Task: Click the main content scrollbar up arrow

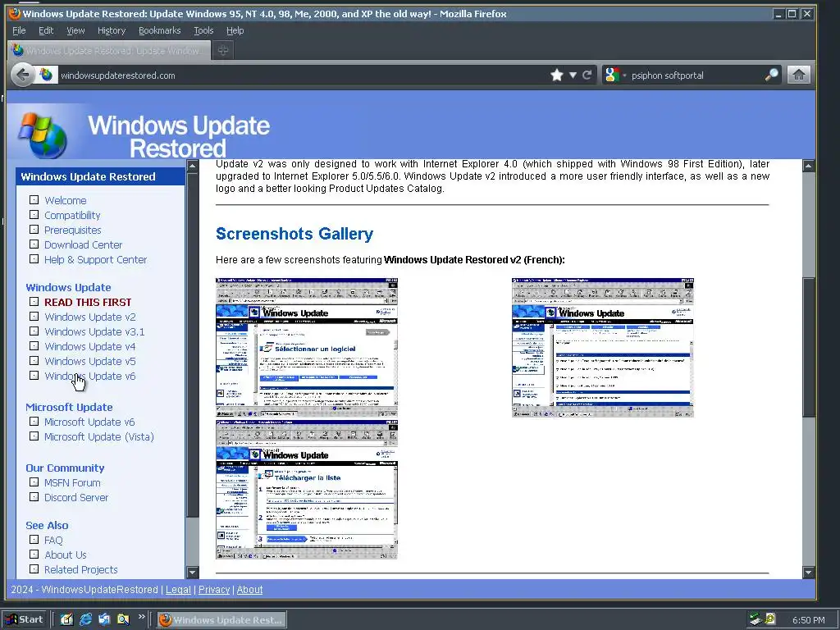Action: tap(809, 166)
